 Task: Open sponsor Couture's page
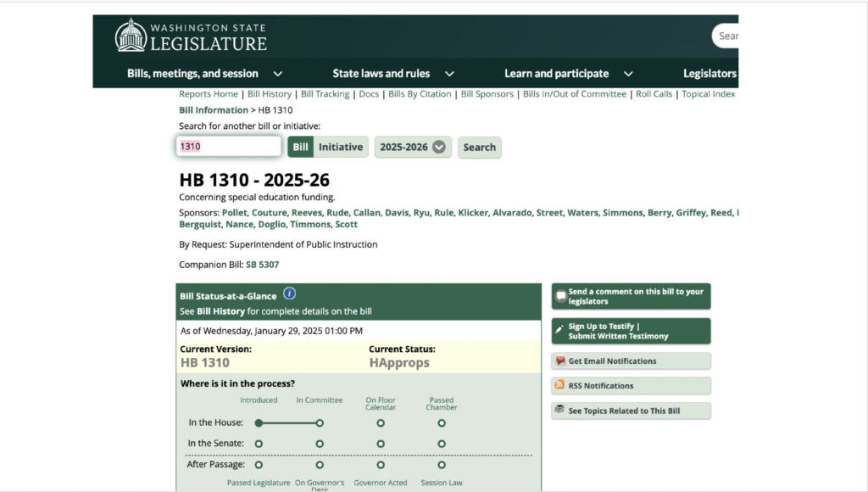click(269, 213)
